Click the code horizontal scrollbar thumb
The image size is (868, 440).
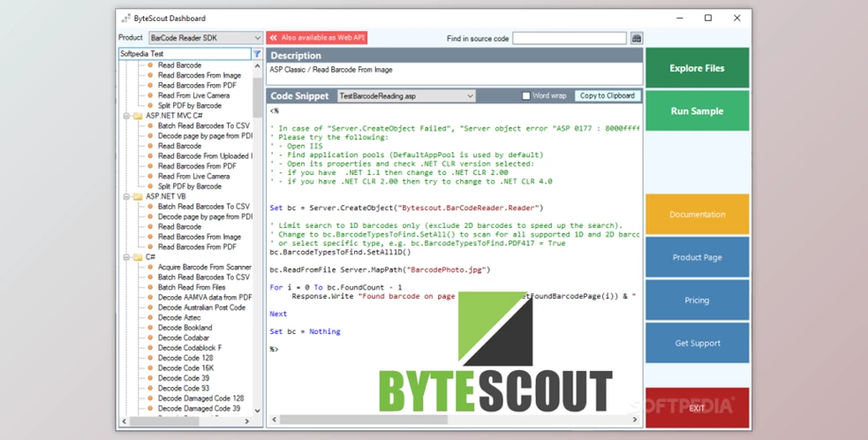coord(363,420)
